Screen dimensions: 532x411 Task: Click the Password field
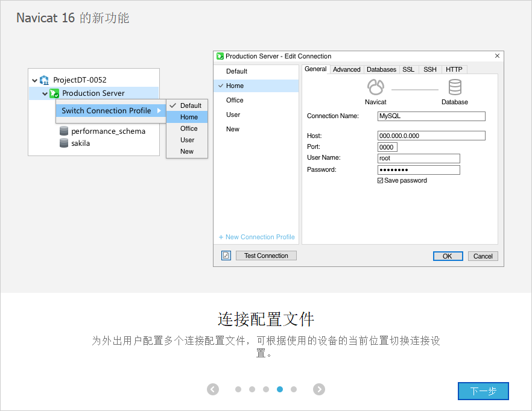pyautogui.click(x=419, y=170)
